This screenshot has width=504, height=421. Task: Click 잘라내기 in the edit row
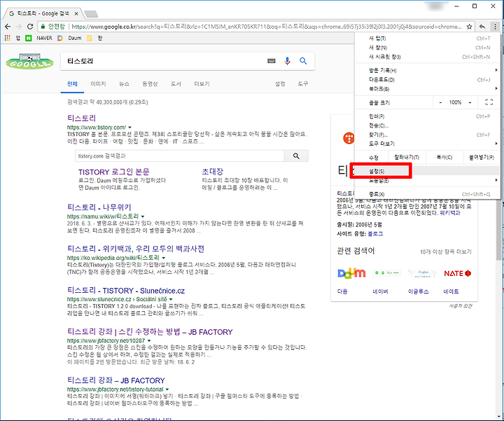point(406,158)
